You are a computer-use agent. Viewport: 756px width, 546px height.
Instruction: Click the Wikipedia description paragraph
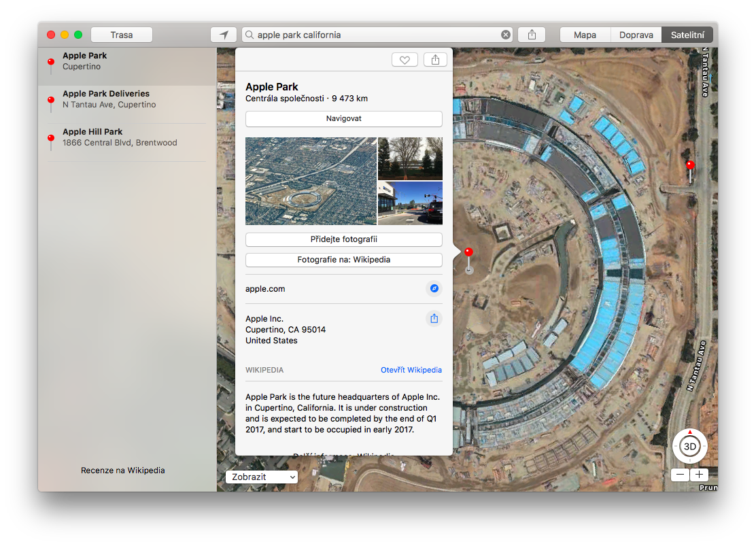[x=343, y=413]
